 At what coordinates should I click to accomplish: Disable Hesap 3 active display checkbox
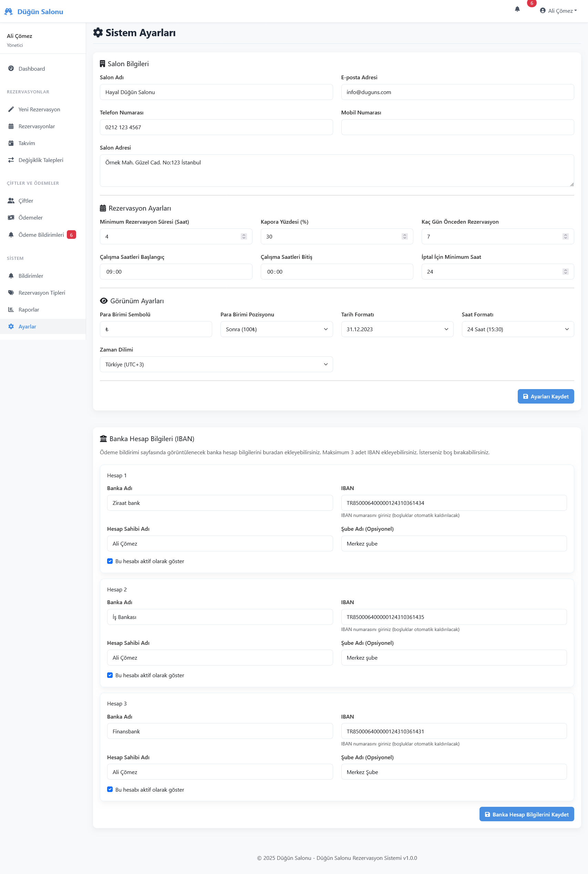[110, 789]
